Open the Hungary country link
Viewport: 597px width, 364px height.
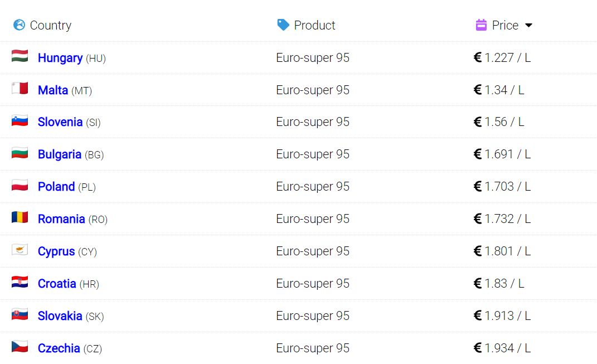tap(60, 58)
